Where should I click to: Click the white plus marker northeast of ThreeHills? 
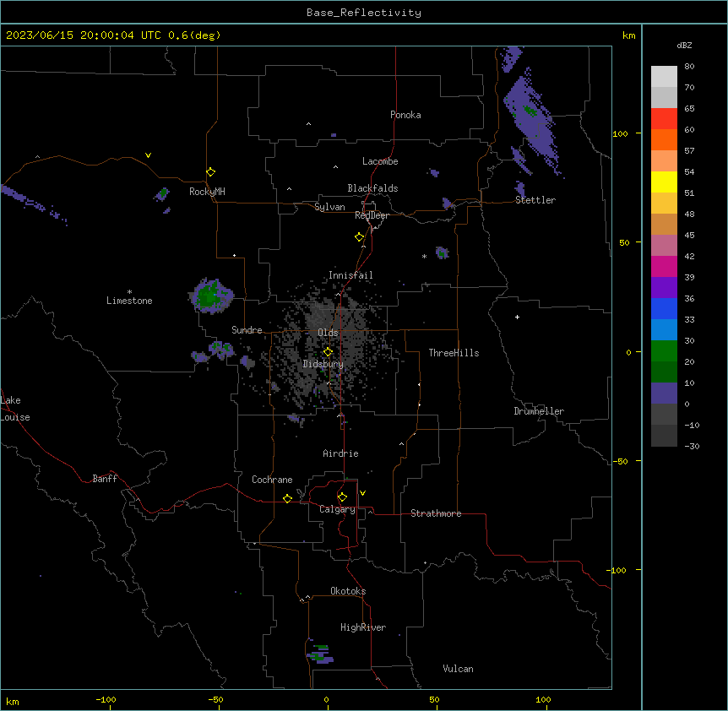pos(517,317)
